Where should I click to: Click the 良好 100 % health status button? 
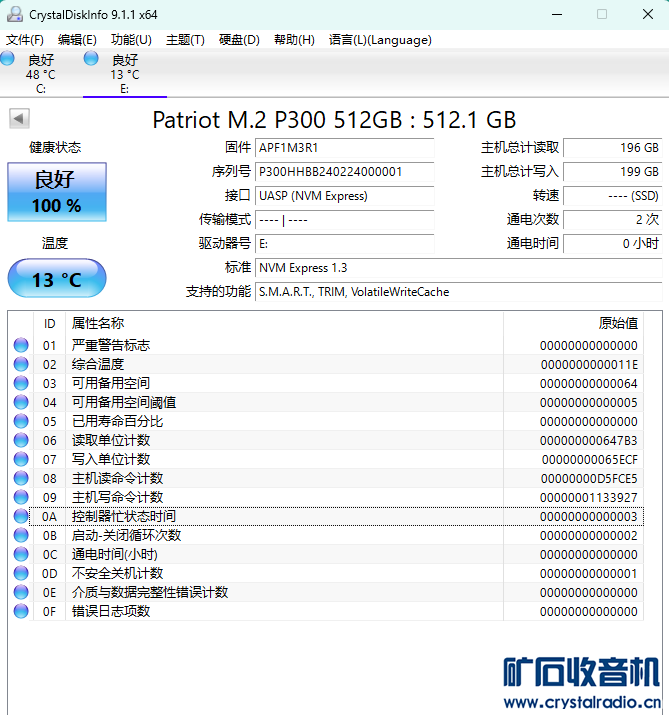coord(57,192)
